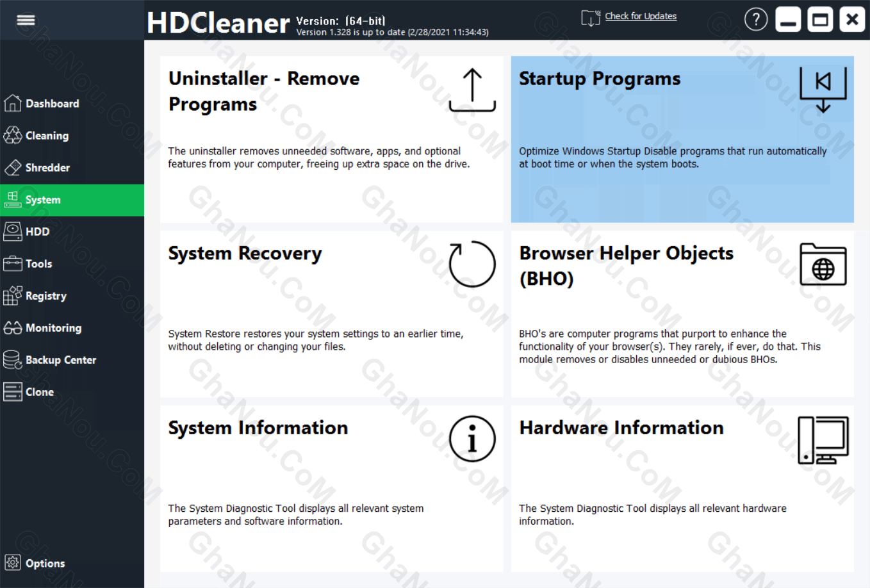Screen dimensions: 870x588
Task: Click the Options gear icon
Action: click(x=12, y=562)
